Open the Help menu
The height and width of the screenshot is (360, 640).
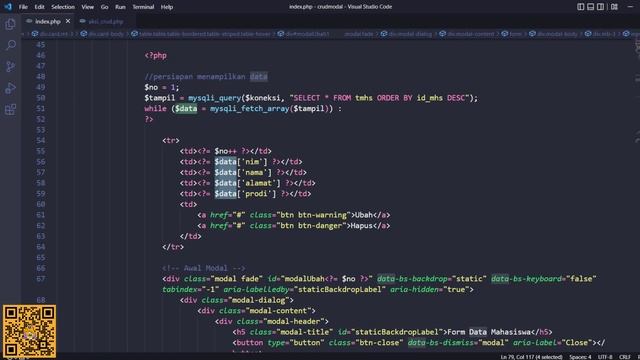click(x=167, y=7)
